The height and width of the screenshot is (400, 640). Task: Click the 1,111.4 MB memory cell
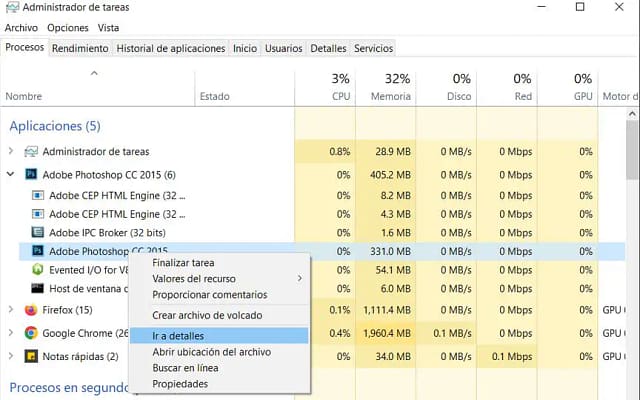(x=387, y=310)
